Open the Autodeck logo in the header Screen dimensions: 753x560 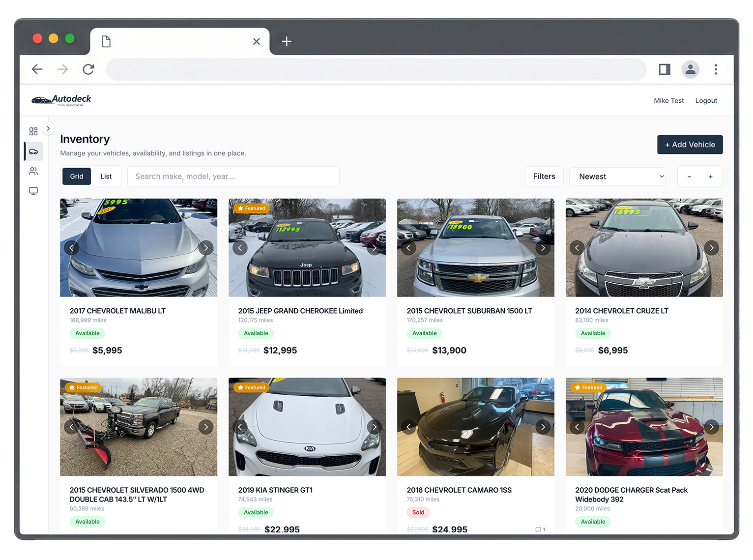coord(61,100)
